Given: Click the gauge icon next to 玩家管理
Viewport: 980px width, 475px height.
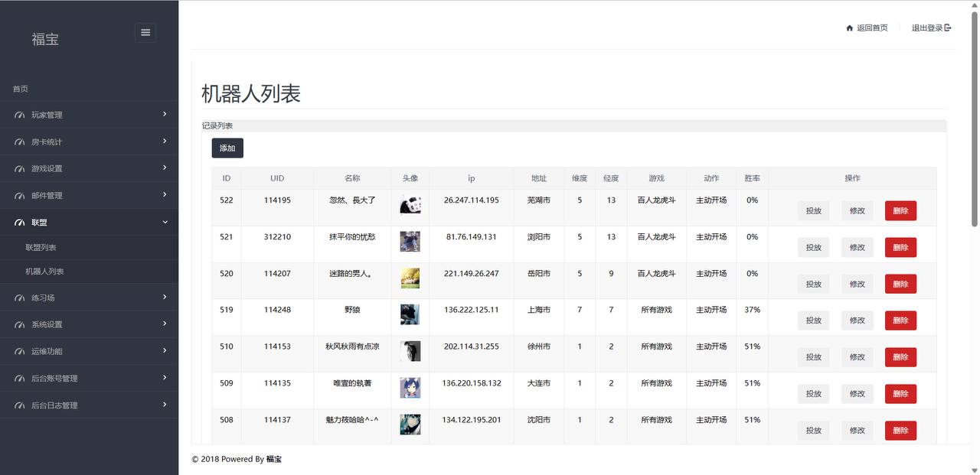Looking at the screenshot, I should pos(20,115).
